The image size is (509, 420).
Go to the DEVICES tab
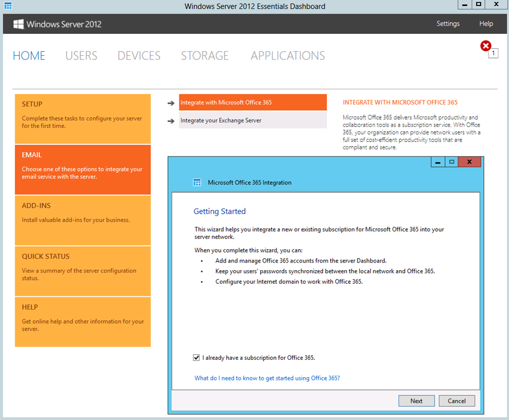(139, 56)
